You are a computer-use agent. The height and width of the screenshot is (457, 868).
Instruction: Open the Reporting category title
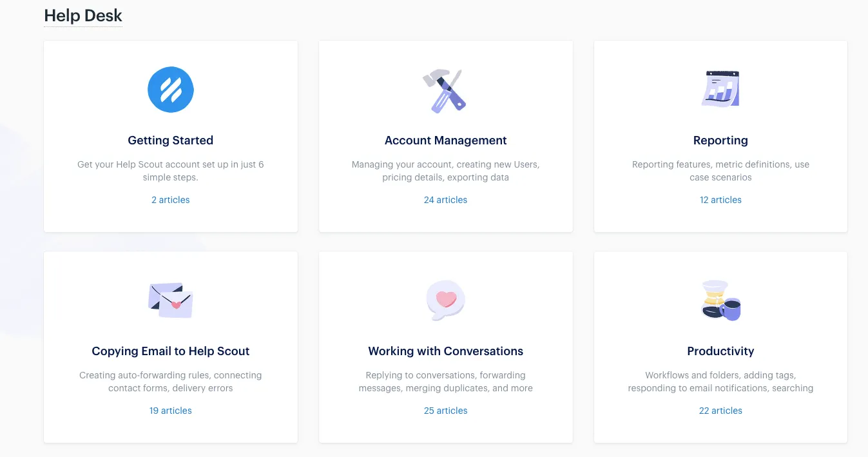click(x=720, y=141)
